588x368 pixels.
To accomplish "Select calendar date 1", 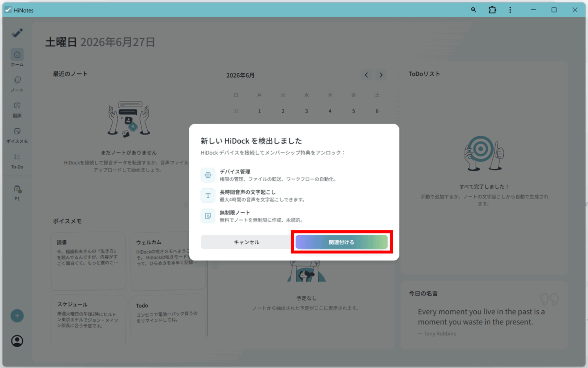I will click(260, 111).
